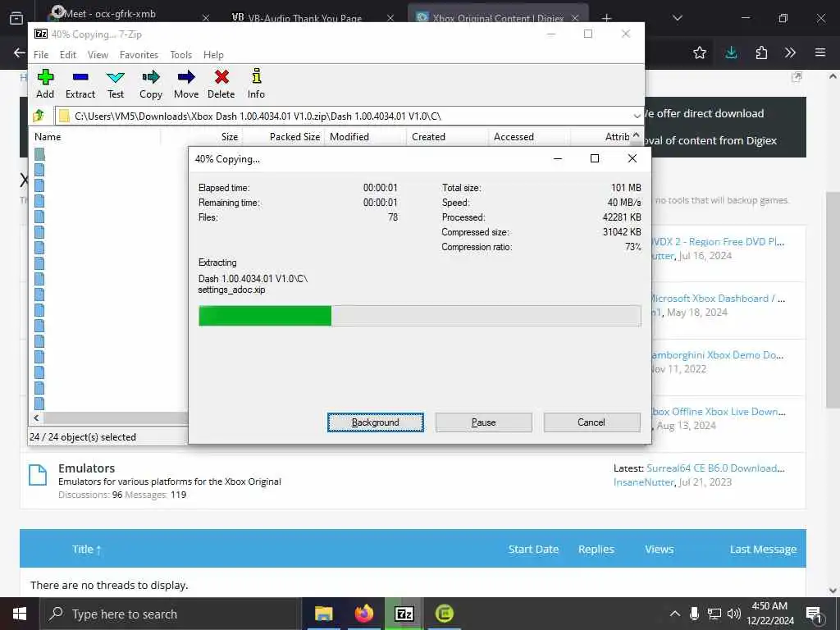The image size is (840, 630).
Task: Switch to VB-Audio Thank You Page tab
Action: [x=305, y=18]
